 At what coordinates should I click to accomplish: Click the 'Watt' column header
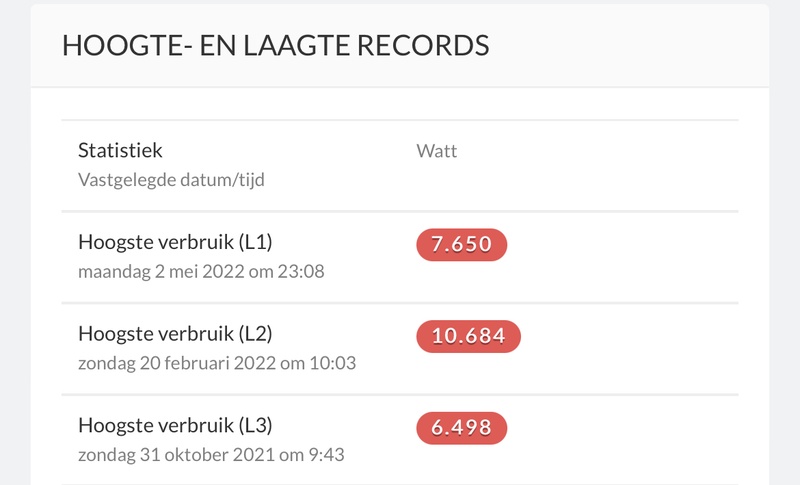437,152
